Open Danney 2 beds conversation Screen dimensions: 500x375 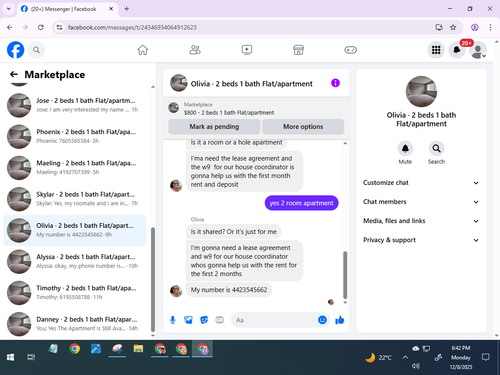point(75,324)
